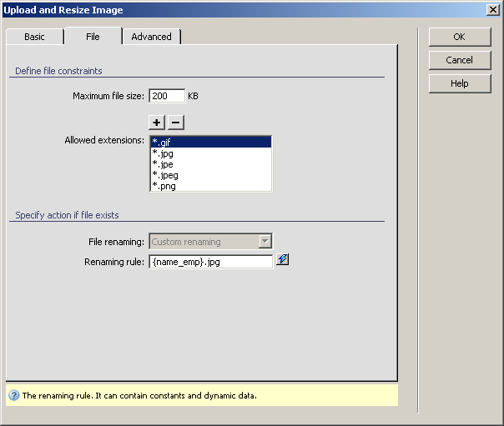This screenshot has width=504, height=426.
Task: Click the question mark info icon
Action: tap(13, 396)
